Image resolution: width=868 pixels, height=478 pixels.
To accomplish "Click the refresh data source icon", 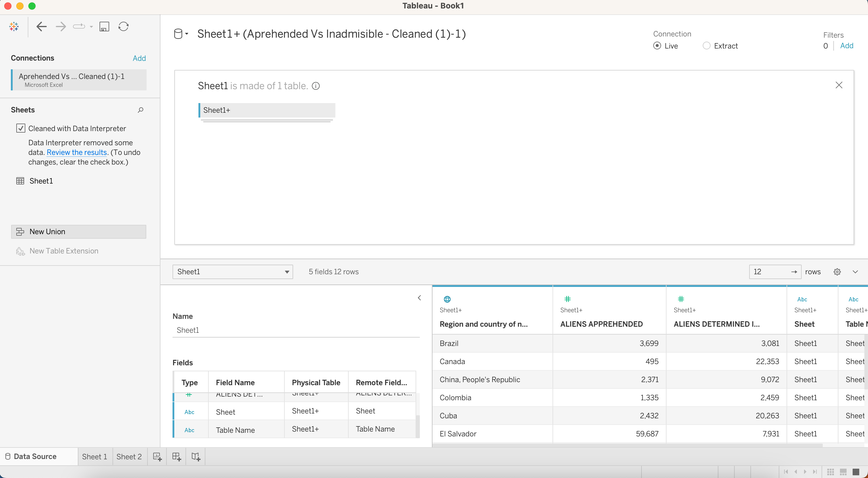I will tap(123, 27).
